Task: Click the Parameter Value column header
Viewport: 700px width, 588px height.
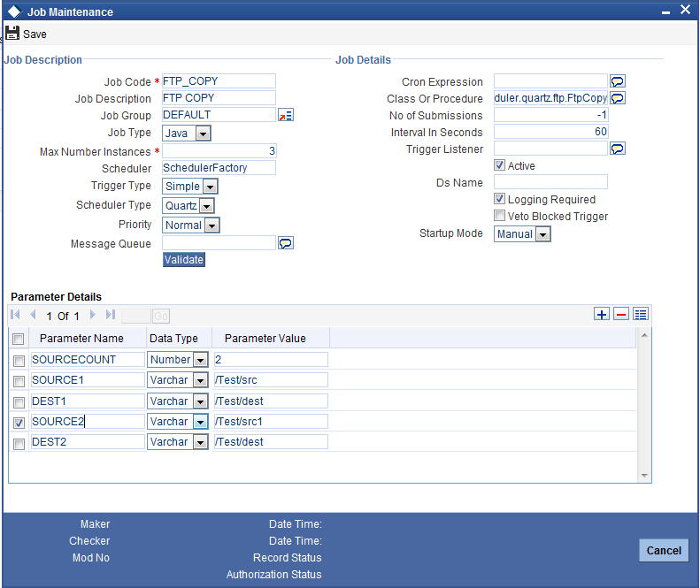Action: pyautogui.click(x=265, y=339)
